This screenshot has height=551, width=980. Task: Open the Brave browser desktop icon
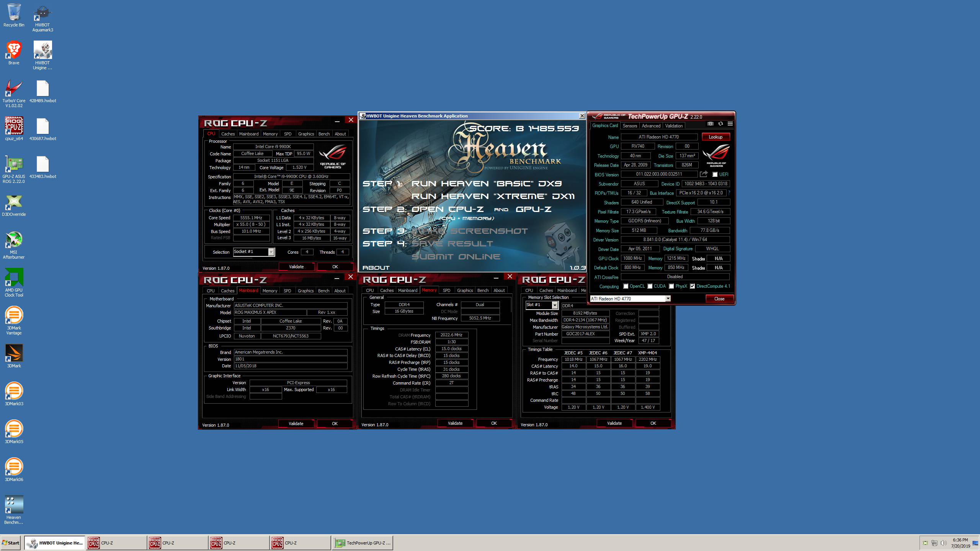point(14,53)
